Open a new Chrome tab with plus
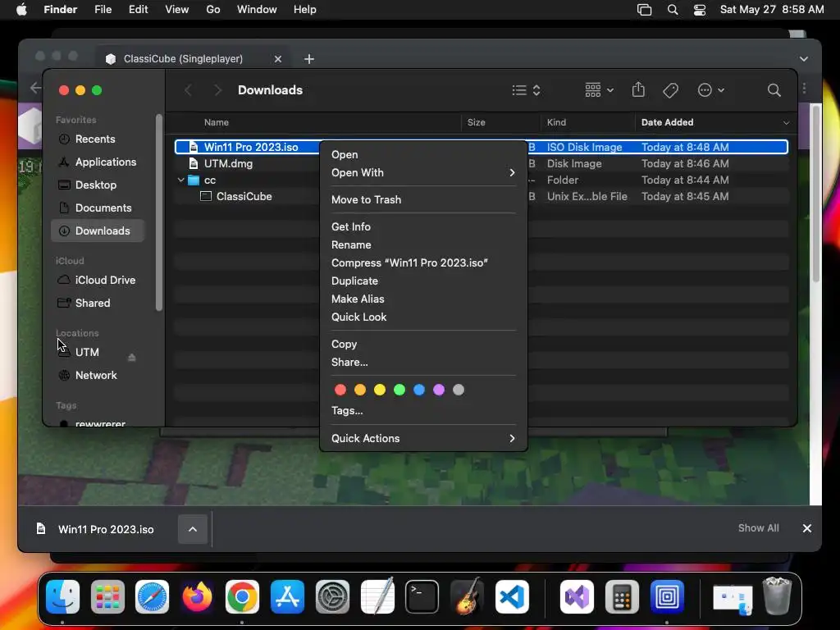 coord(309,59)
